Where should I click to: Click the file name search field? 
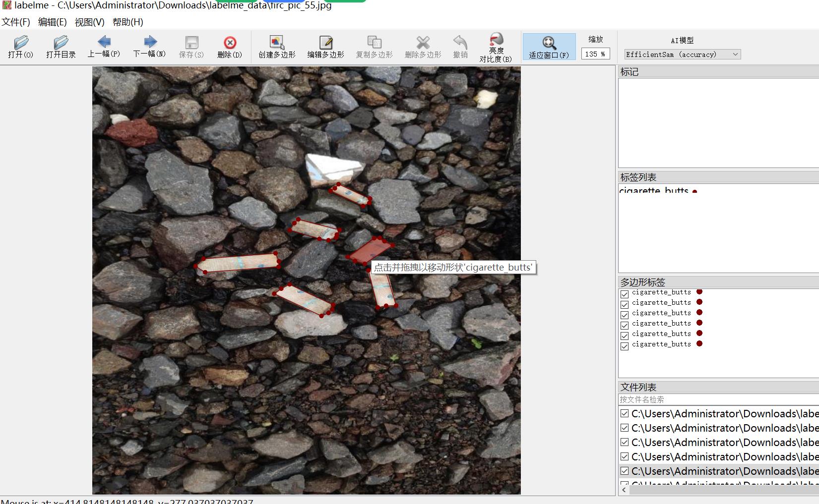[x=718, y=399]
